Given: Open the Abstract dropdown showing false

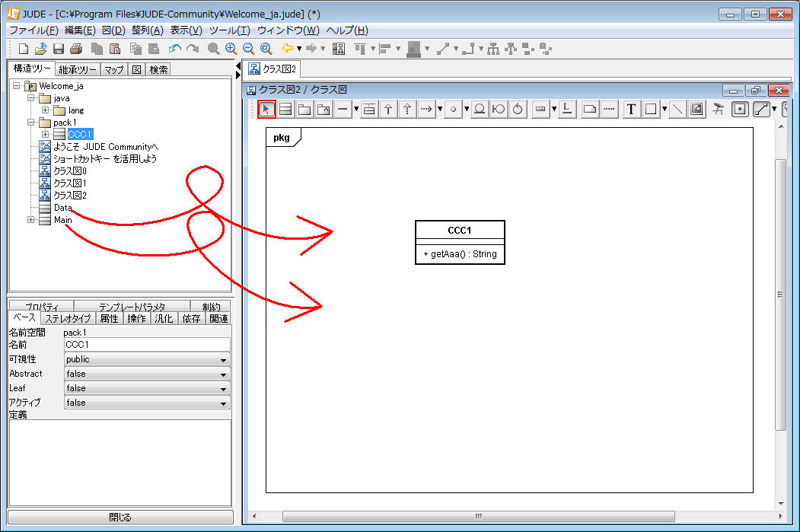Looking at the screenshot, I should [146, 374].
